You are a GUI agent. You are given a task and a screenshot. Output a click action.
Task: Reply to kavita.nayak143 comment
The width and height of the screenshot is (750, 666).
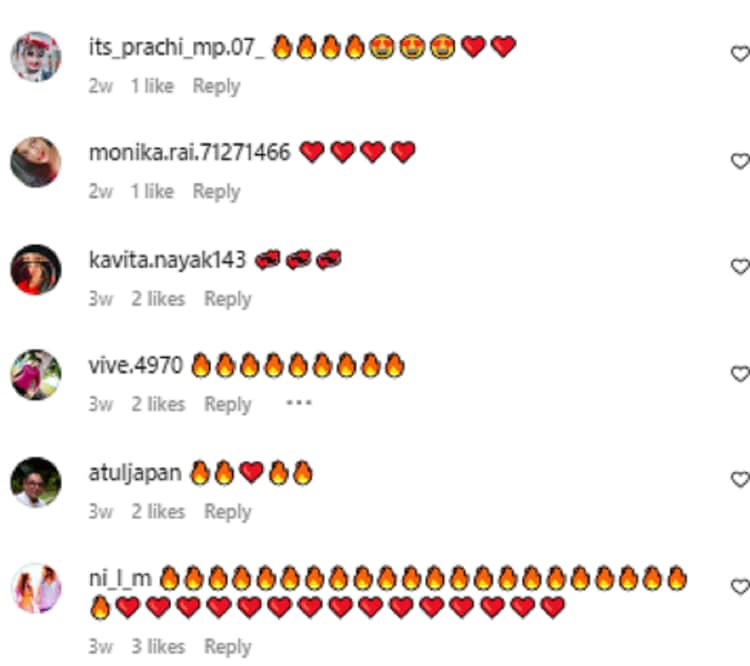tap(228, 299)
